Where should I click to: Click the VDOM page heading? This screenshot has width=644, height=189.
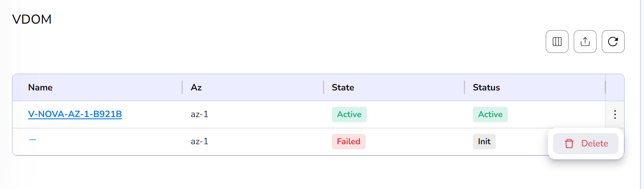(32, 19)
